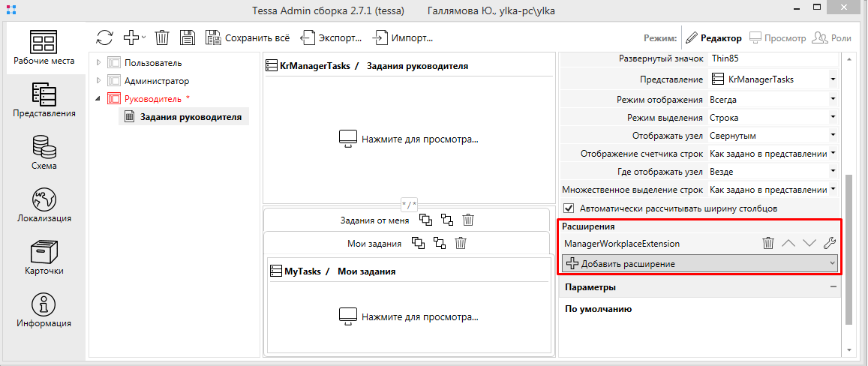Click the 'Сохранить всё' button
This screenshot has height=366, width=868.
(x=247, y=37)
